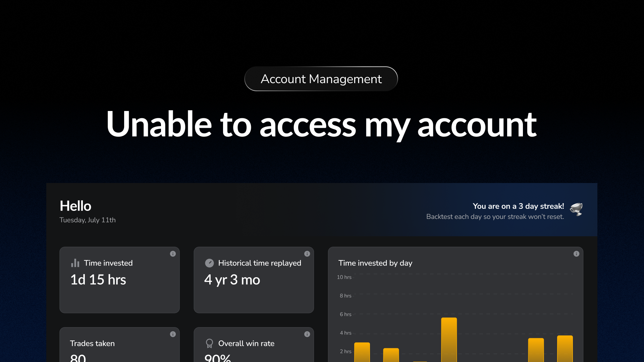The height and width of the screenshot is (362, 644).
Task: Click the Hello greeting heading
Action: 75,206
